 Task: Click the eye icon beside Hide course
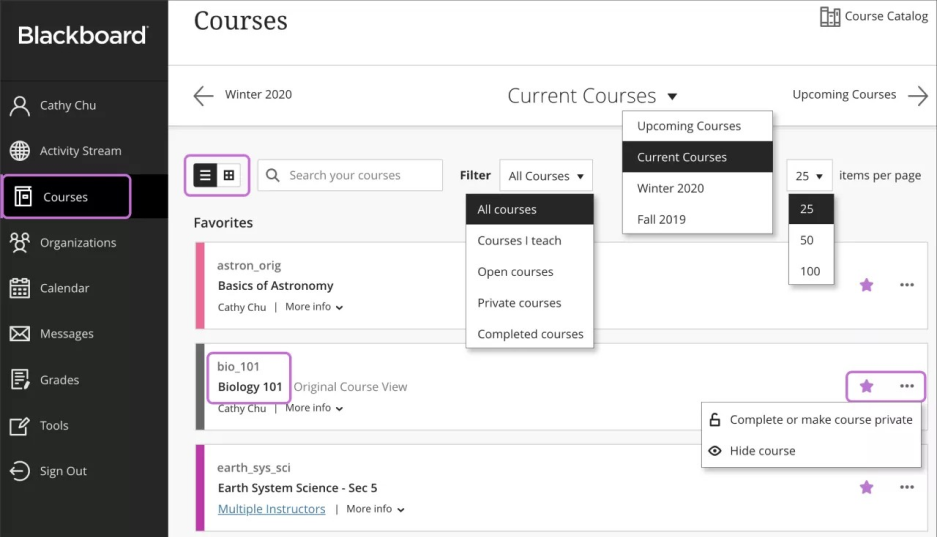(x=715, y=451)
